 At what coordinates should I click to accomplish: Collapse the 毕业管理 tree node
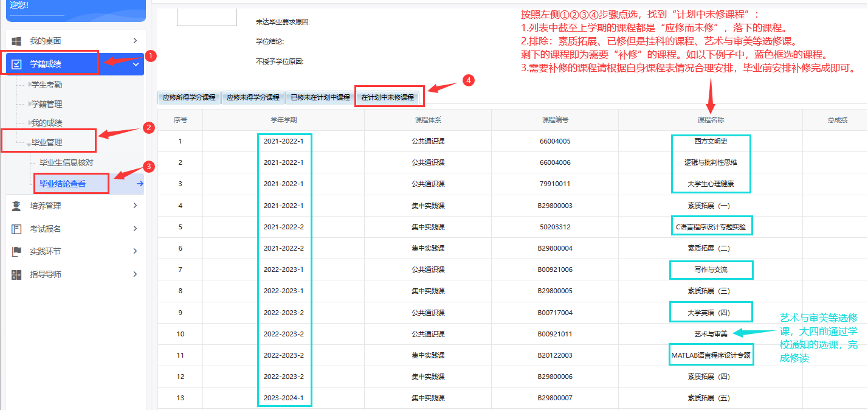click(29, 144)
